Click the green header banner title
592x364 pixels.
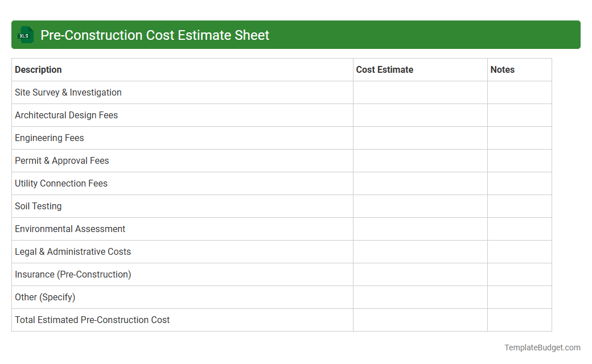154,35
